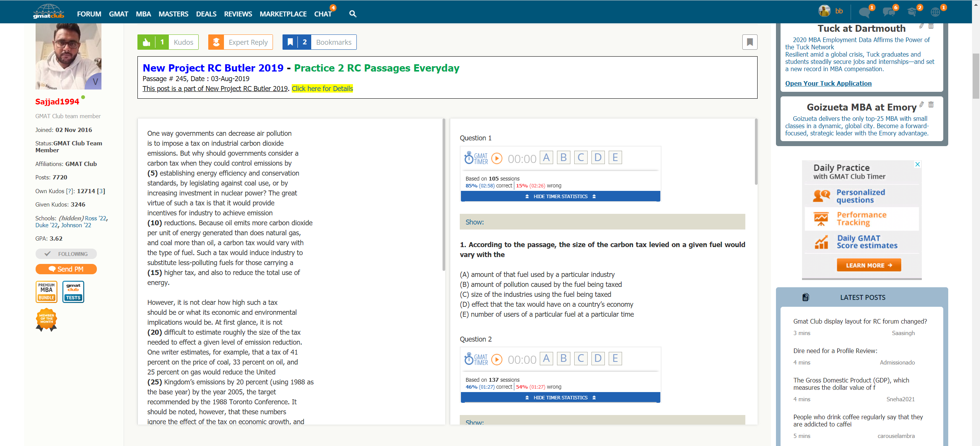Screen dimensions: 980x446
Task: Open the MARKETPLACE menu
Action: 283,14
